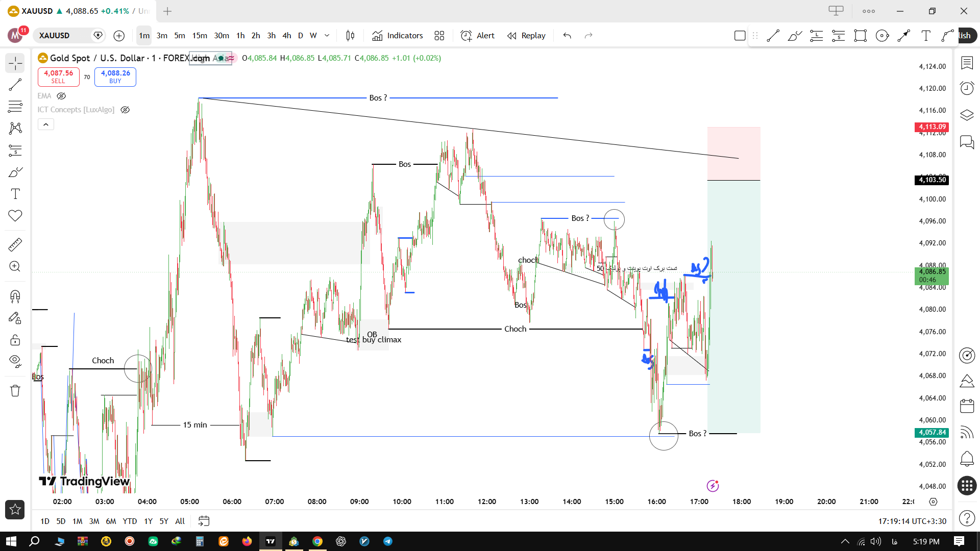This screenshot has height=551, width=980.
Task: Open Google Chrome from the taskbar
Action: click(x=317, y=541)
